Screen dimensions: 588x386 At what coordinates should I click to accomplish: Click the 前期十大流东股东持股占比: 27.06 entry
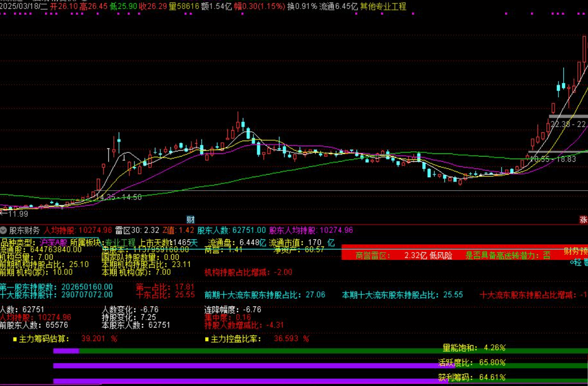pos(265,295)
